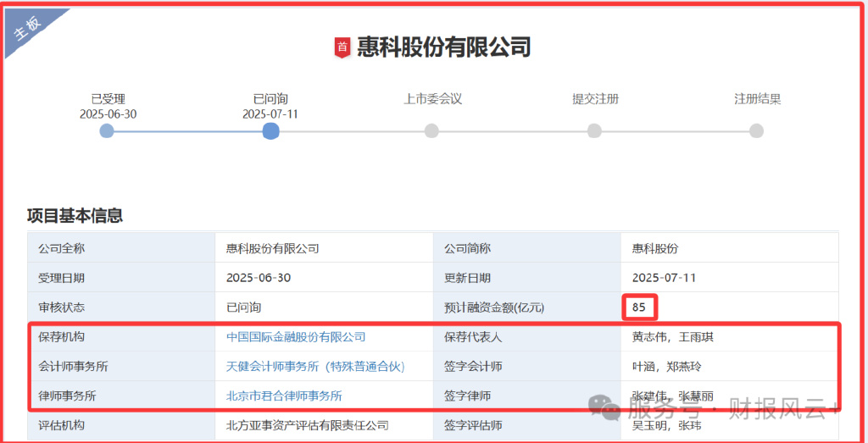Click the 惠科股份 short name value
The image size is (868, 443).
coord(655,248)
